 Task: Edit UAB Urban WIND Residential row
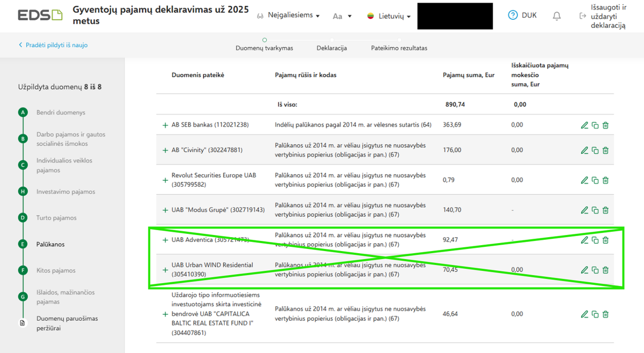584,270
